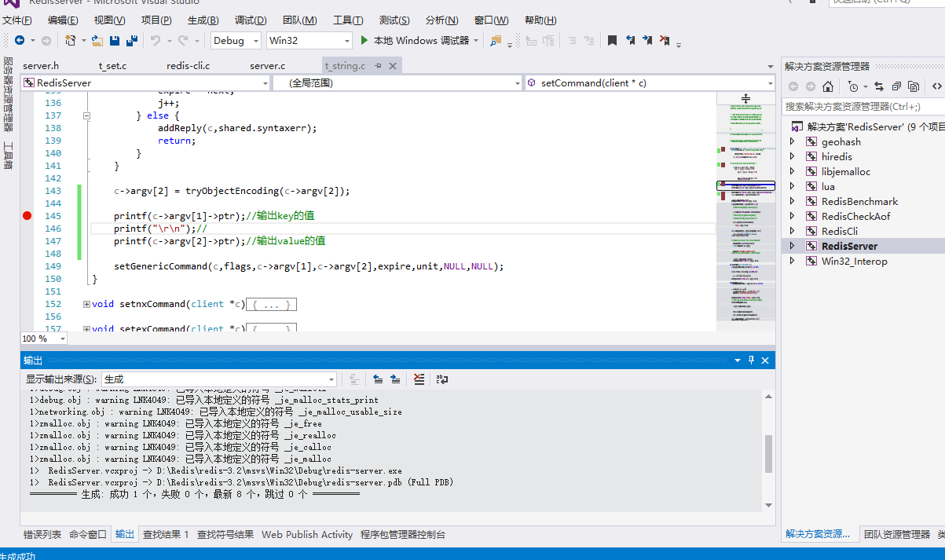Open the Web Publish Activity tab

tap(307, 535)
